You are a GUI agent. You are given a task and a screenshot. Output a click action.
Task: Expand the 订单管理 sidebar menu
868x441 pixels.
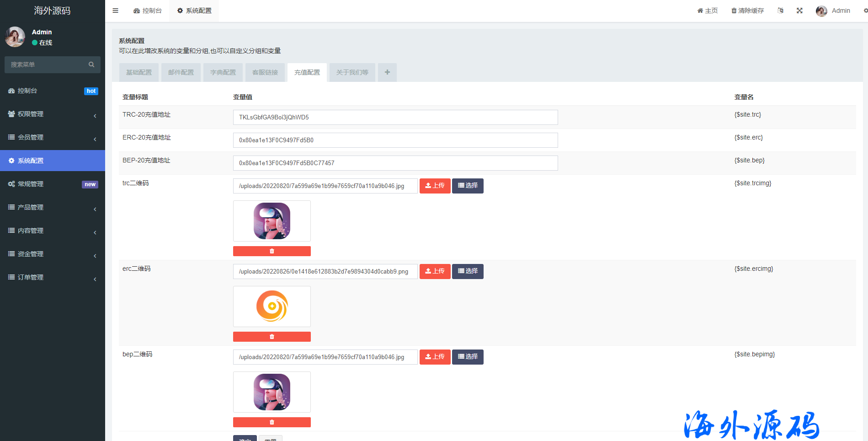pos(52,277)
